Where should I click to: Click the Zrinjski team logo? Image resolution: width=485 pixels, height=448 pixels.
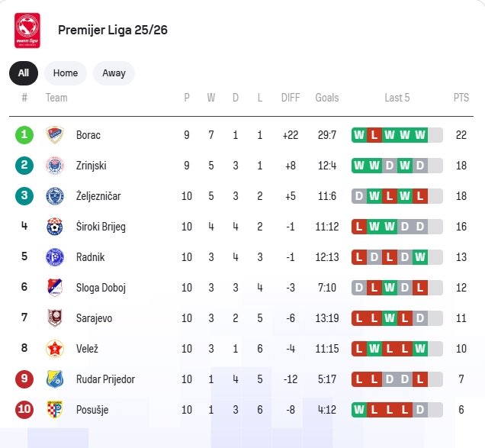[x=54, y=166]
